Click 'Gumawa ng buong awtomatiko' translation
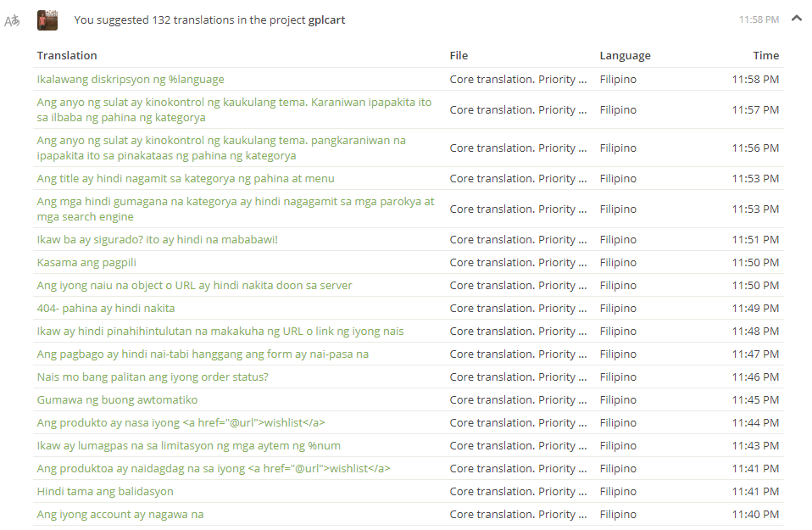812x530 pixels. (117, 399)
